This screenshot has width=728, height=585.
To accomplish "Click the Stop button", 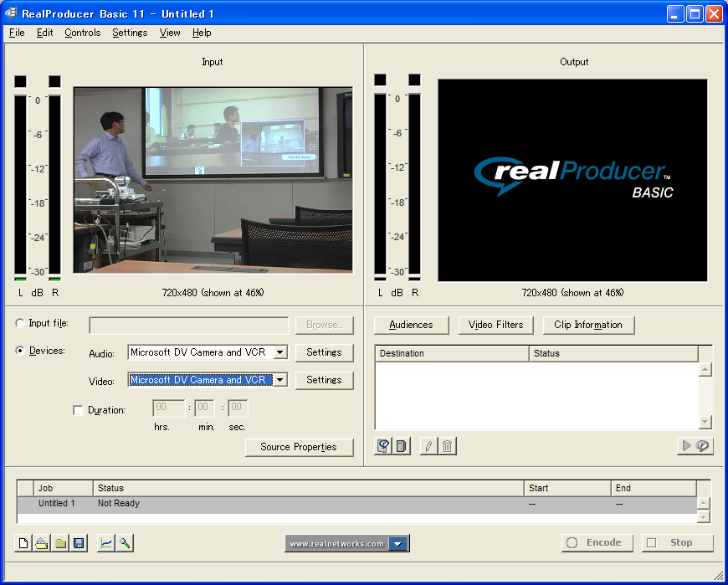I will [678, 543].
